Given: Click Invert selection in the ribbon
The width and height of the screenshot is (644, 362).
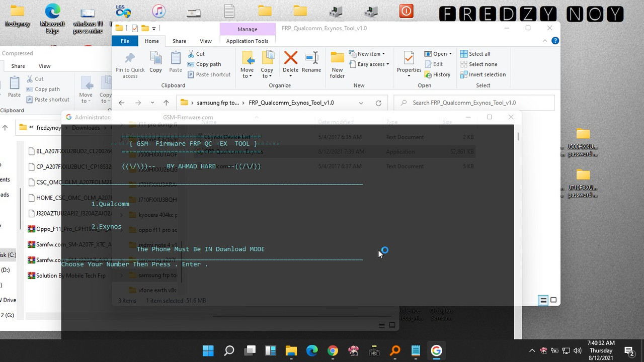Looking at the screenshot, I should tap(482, 74).
